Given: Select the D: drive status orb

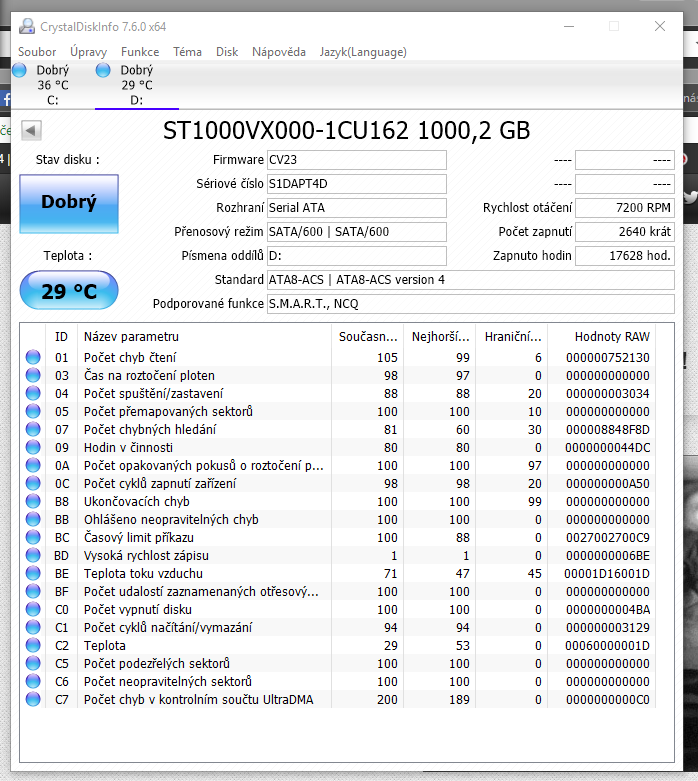Looking at the screenshot, I should 103,71.
